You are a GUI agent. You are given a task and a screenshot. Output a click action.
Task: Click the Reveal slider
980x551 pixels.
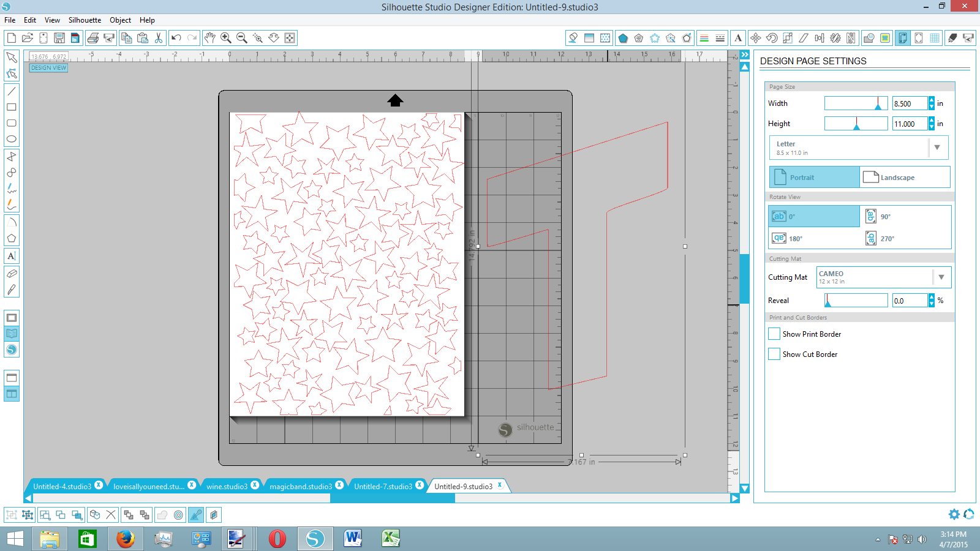[x=856, y=301]
